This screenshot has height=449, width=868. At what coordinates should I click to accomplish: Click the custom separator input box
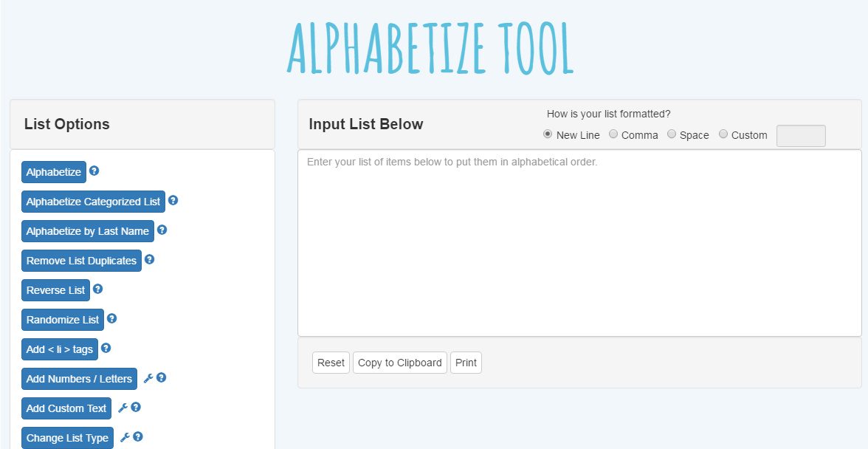click(x=801, y=136)
